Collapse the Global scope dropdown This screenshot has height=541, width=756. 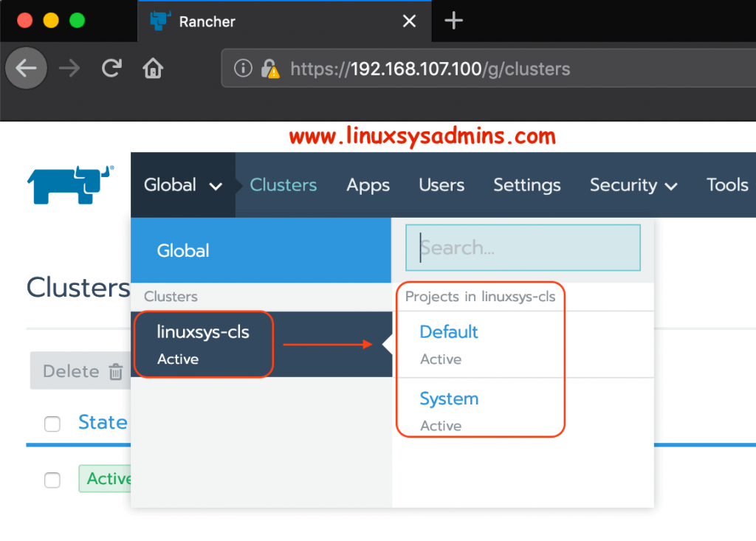pyautogui.click(x=183, y=185)
